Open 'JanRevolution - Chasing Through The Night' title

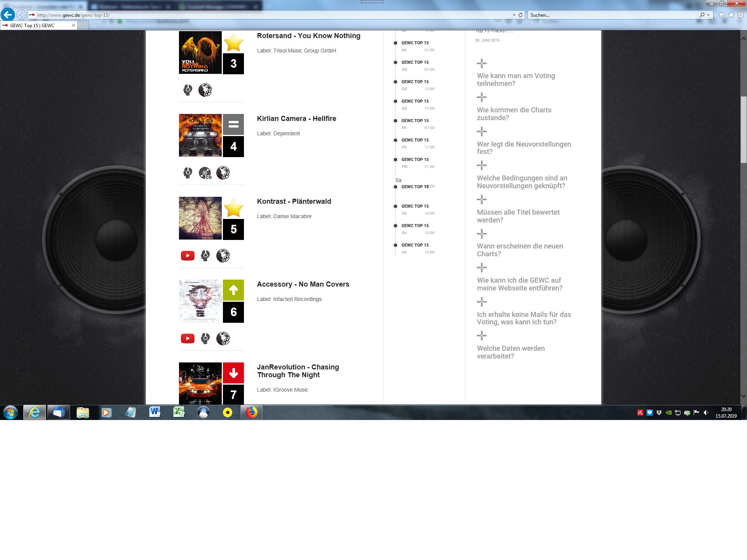(298, 371)
